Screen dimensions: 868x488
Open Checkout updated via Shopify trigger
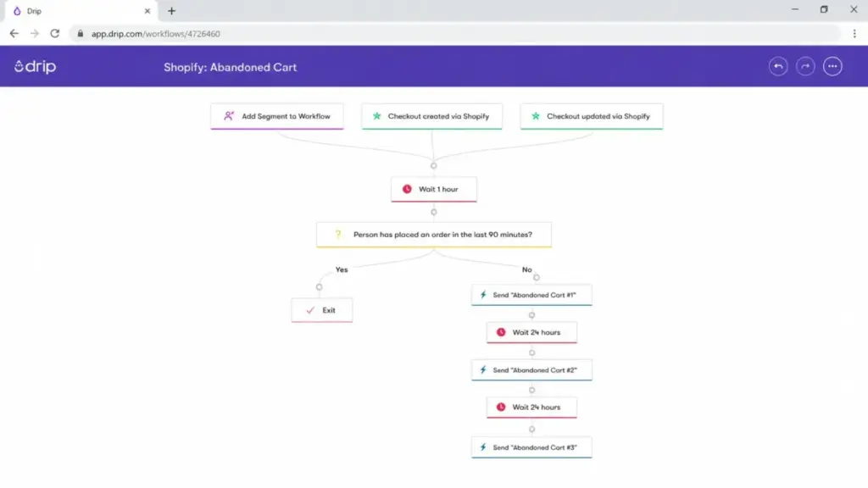591,116
